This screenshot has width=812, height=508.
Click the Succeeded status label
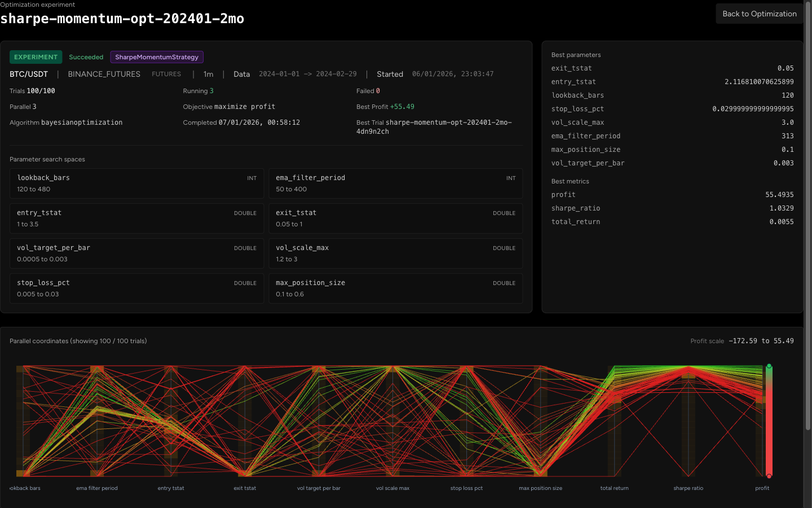(86, 57)
